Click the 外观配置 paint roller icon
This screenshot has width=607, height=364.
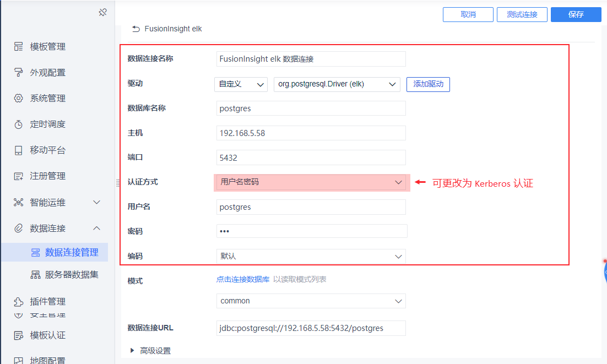[19, 72]
